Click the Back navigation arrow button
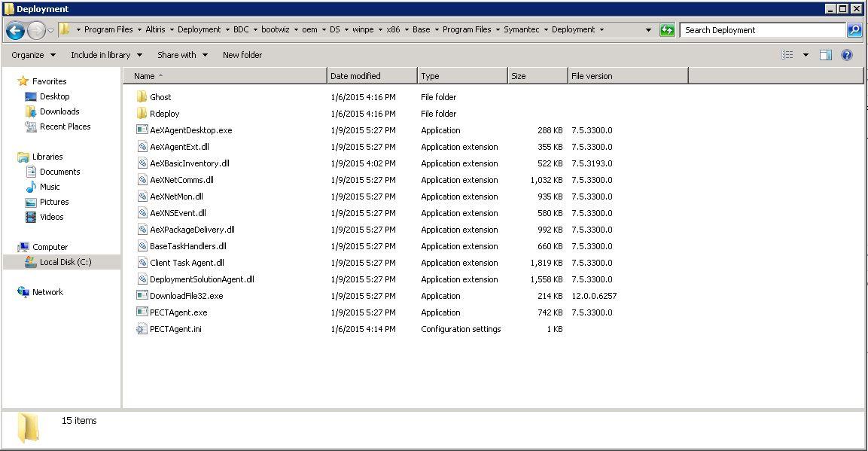The width and height of the screenshot is (868, 451). pyautogui.click(x=15, y=30)
